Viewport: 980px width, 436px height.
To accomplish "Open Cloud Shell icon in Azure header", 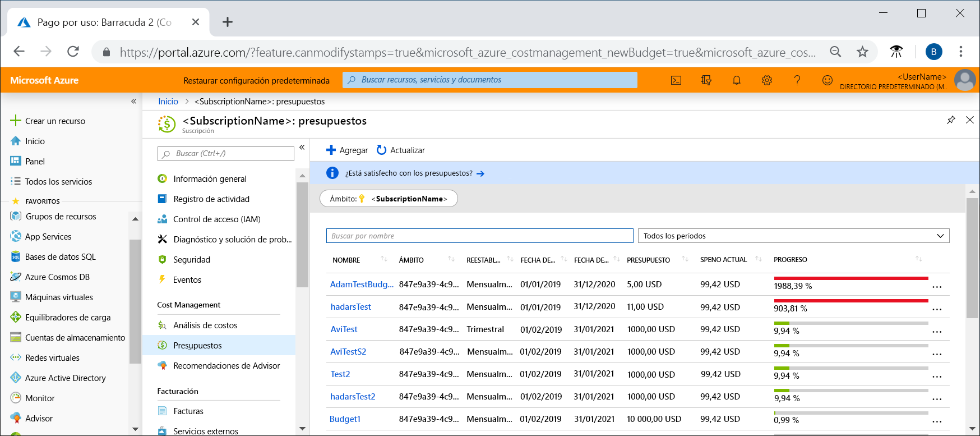I will click(676, 80).
